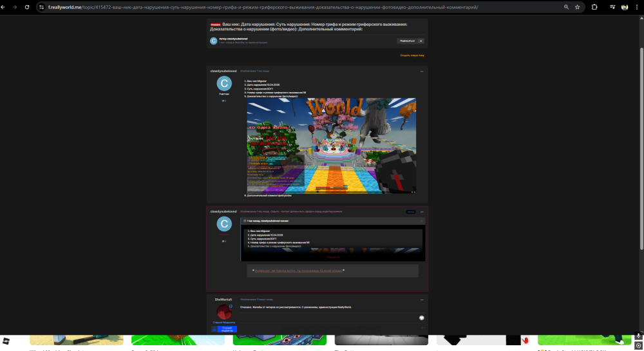Click the down-arrow icon at bottom right
This screenshot has width=644, height=351.
coord(639,336)
